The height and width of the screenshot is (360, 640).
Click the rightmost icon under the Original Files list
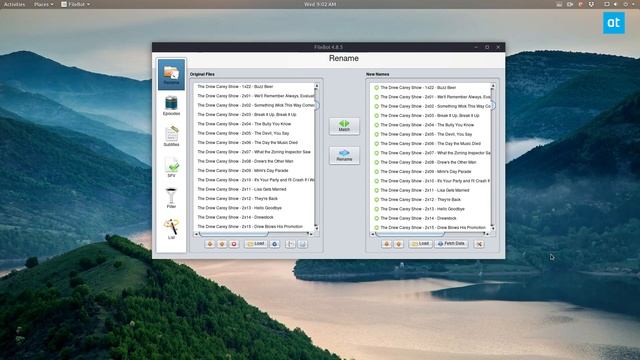point(302,244)
